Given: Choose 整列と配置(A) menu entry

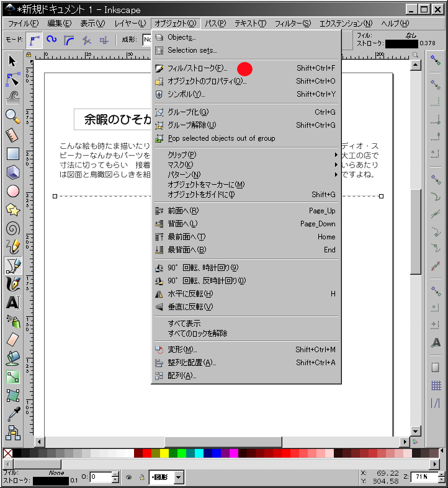Looking at the screenshot, I should point(246,363).
